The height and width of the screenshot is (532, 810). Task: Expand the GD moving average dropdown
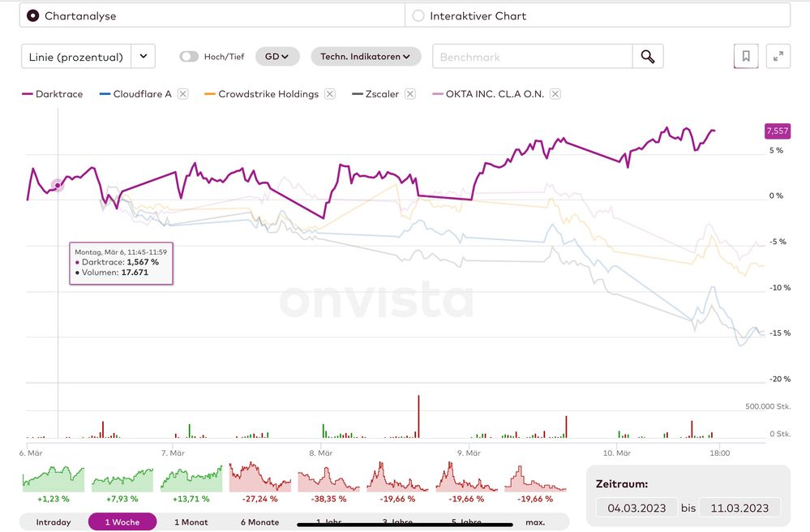277,57
